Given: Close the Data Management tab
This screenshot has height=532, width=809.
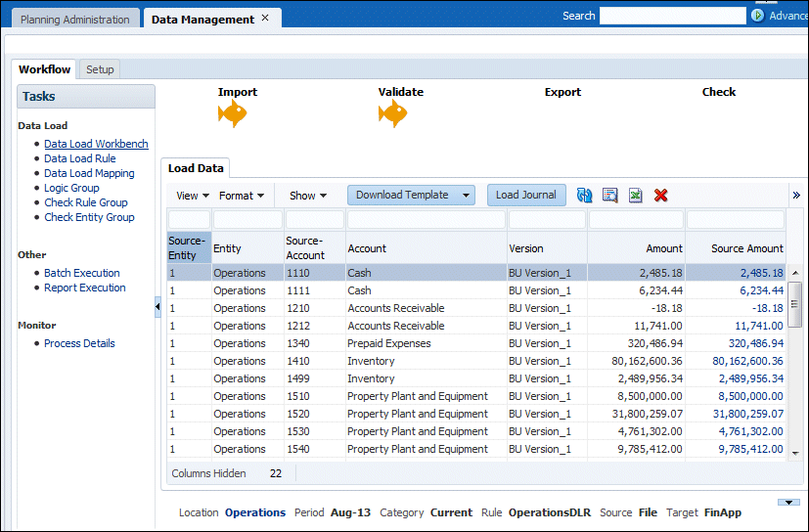Looking at the screenshot, I should click(265, 18).
